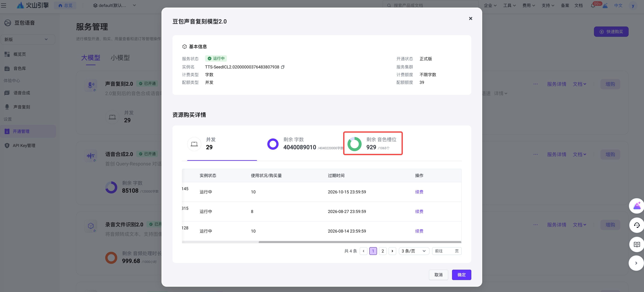Click the user avatar icon
This screenshot has width=644, height=292.
coord(633,5)
